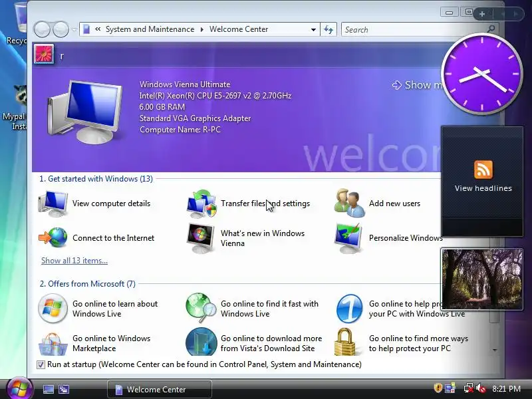Screen dimensions: 532x399
Task: Click the sidebar add gadget plus button
Action: pyautogui.click(x=482, y=14)
